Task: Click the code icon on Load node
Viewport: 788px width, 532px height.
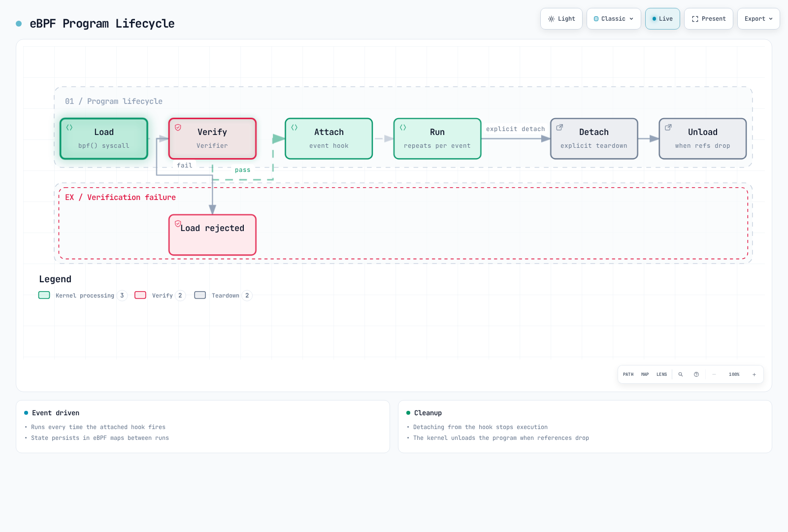Action: coord(69,127)
